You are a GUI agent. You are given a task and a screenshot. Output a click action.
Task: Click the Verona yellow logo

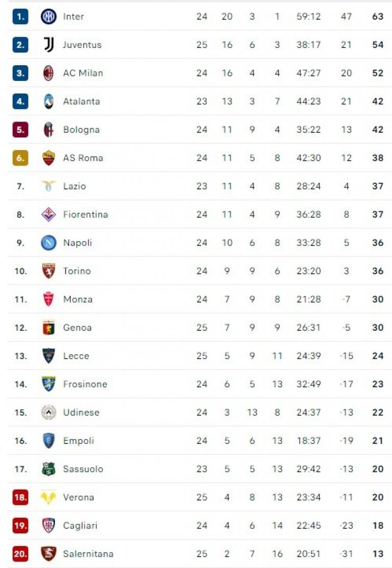click(48, 497)
